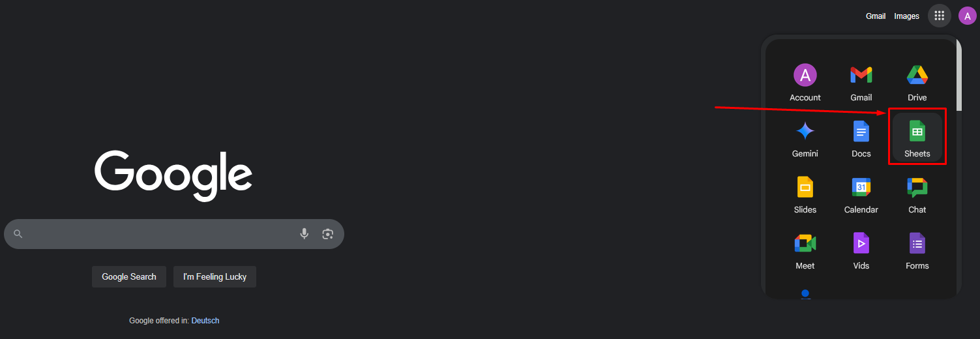
Task: Open Gmail link in top bar
Action: (876, 16)
